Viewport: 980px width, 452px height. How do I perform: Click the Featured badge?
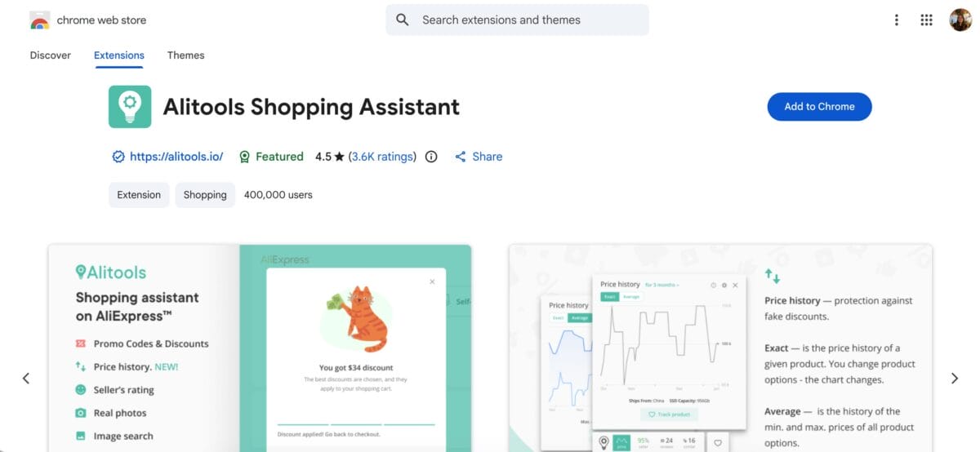(271, 157)
